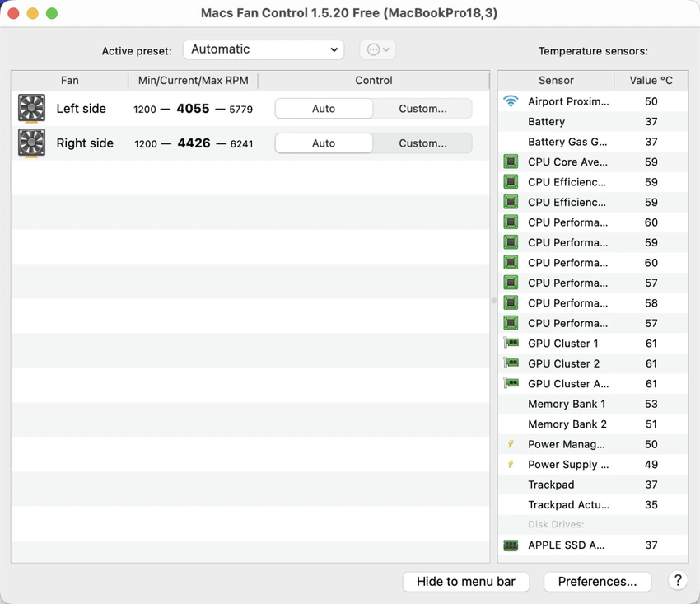Click the Right side fan icon

[x=31, y=143]
